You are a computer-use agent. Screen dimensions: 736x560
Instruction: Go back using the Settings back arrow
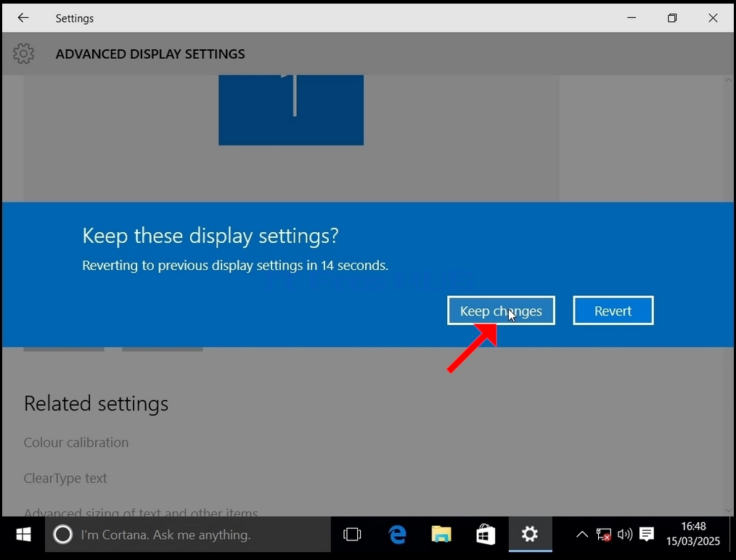pyautogui.click(x=23, y=18)
